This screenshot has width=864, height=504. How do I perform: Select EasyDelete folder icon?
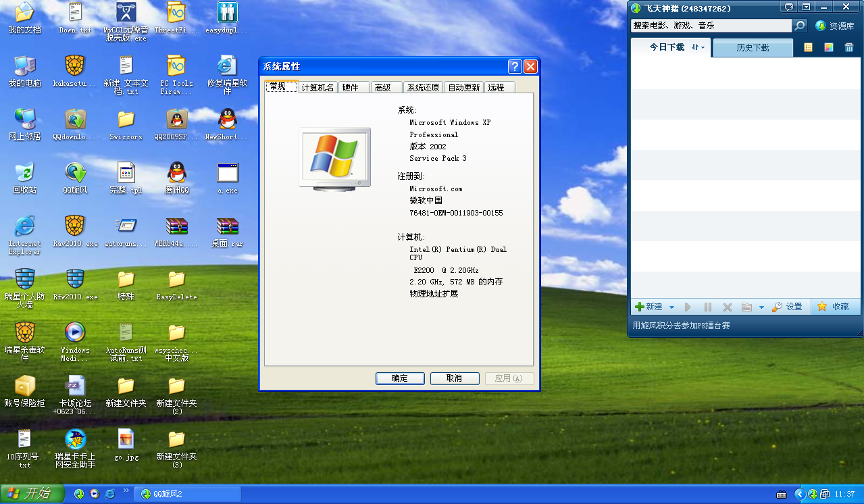[x=176, y=285]
